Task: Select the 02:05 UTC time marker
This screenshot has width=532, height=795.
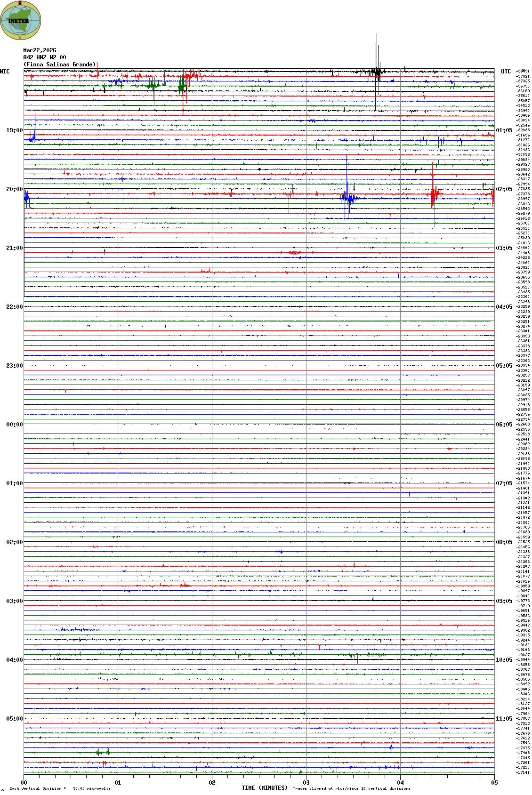Action: [x=504, y=189]
